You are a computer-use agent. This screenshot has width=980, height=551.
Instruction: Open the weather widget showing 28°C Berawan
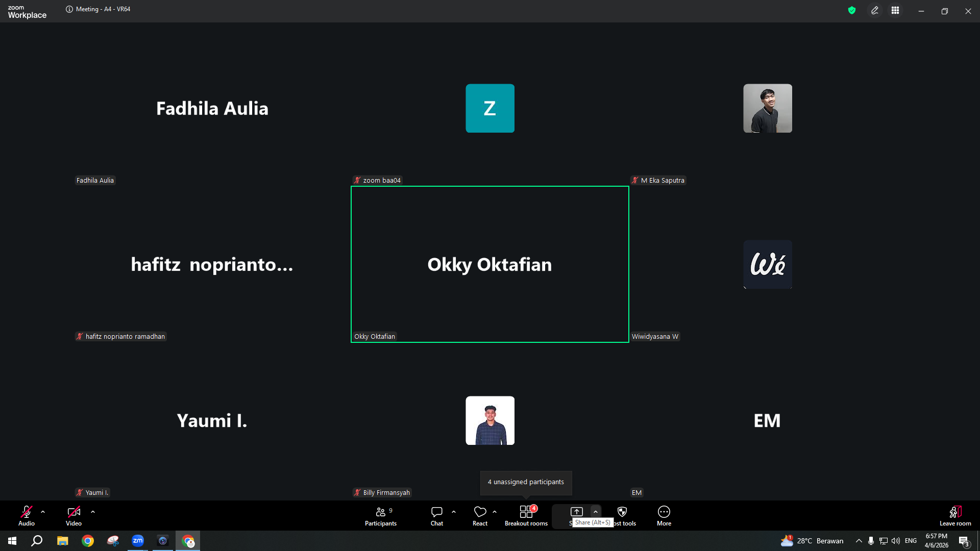[812, 541]
